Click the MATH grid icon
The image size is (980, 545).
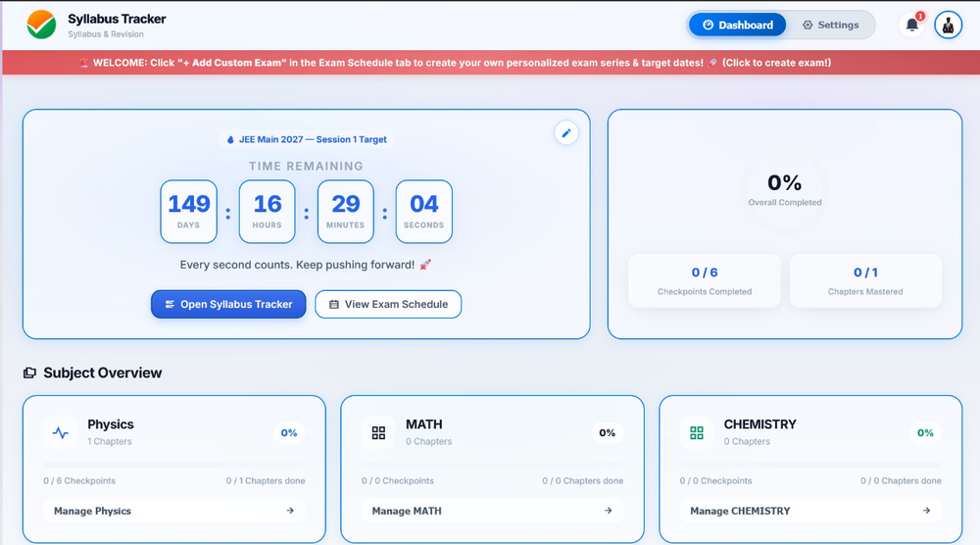click(378, 432)
